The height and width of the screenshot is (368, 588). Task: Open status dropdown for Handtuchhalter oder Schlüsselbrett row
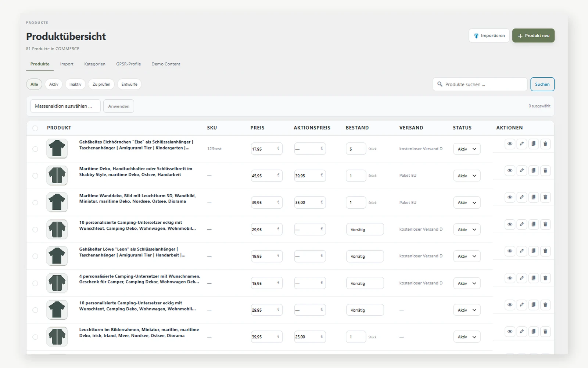(467, 176)
